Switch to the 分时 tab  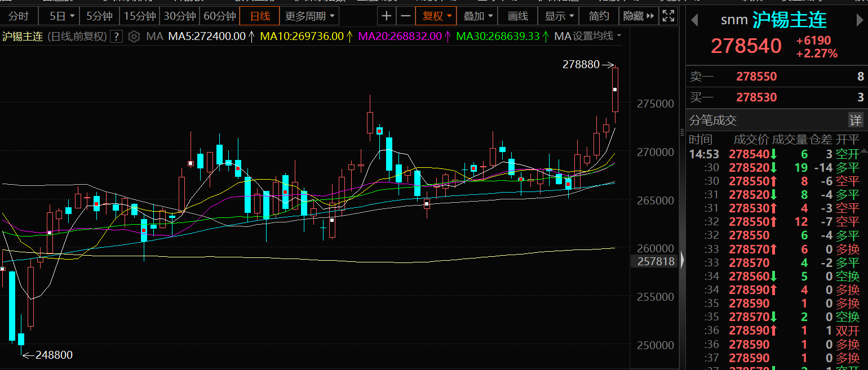tap(19, 16)
